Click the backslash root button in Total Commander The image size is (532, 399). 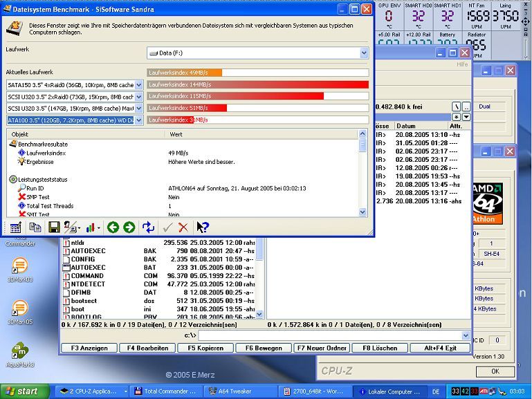(457, 106)
